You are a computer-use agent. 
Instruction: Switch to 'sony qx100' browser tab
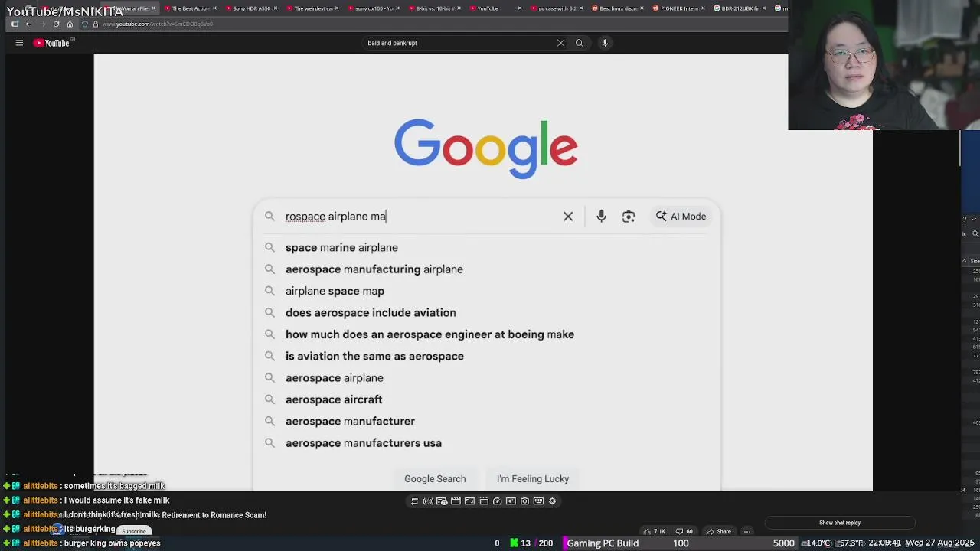(373, 8)
